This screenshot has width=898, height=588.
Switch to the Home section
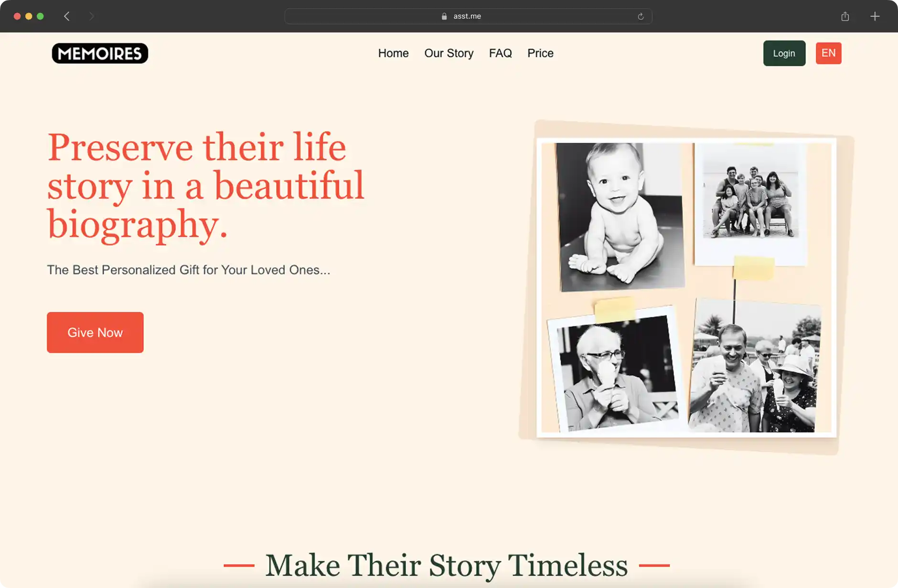393,53
